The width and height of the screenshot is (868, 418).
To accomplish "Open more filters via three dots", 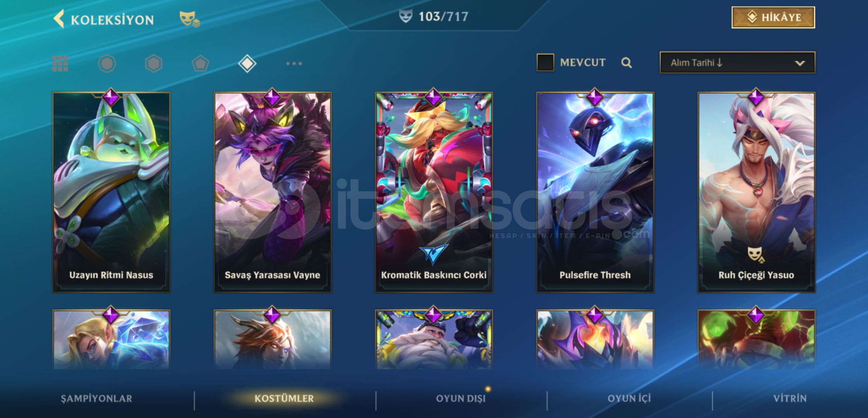I will (x=294, y=63).
